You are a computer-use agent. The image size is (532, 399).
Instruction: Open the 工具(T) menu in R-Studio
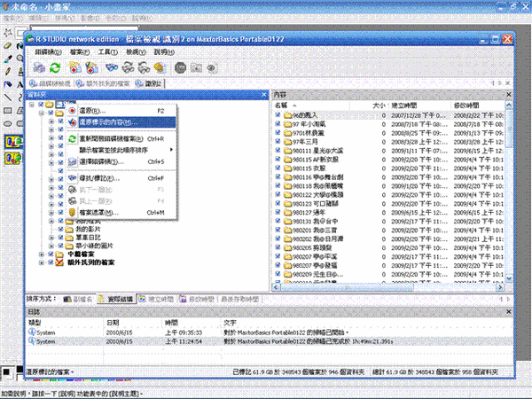[x=107, y=52]
